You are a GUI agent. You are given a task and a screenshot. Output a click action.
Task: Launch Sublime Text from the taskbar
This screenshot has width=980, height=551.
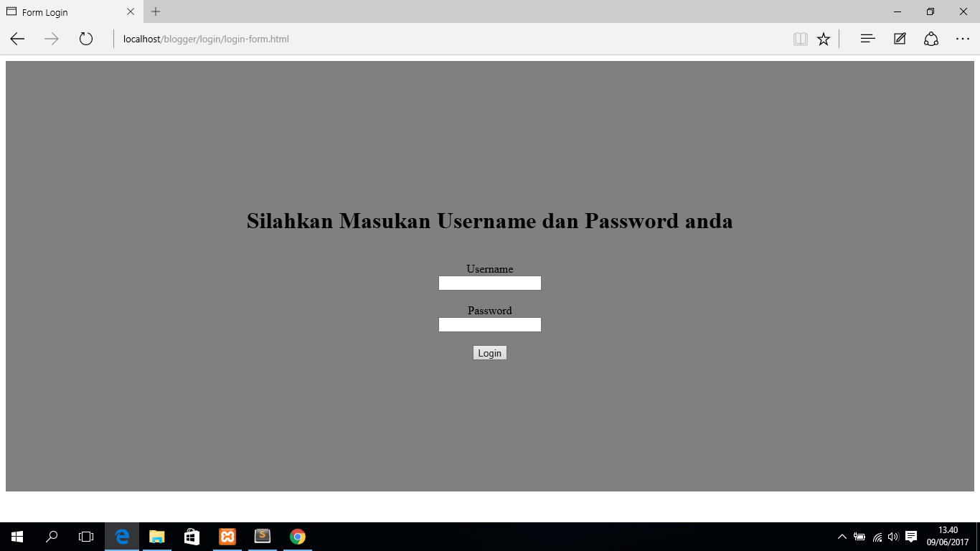[x=262, y=536]
